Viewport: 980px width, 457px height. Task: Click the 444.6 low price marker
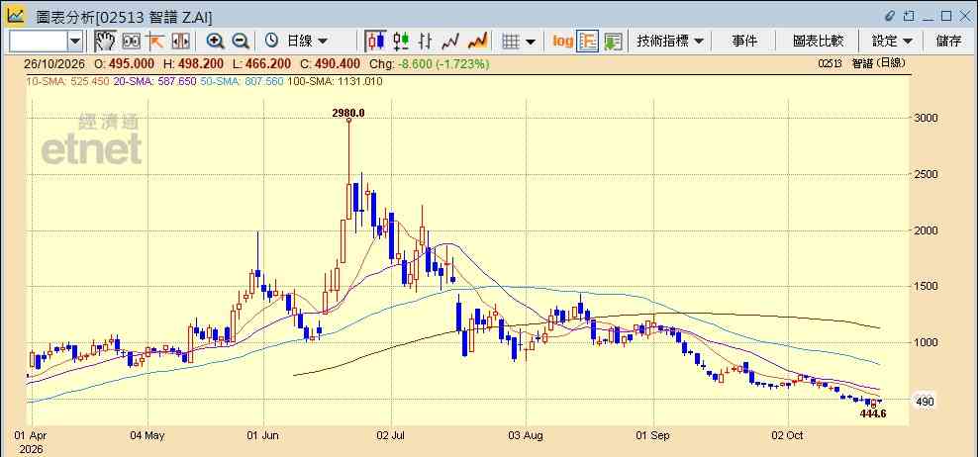(x=873, y=413)
